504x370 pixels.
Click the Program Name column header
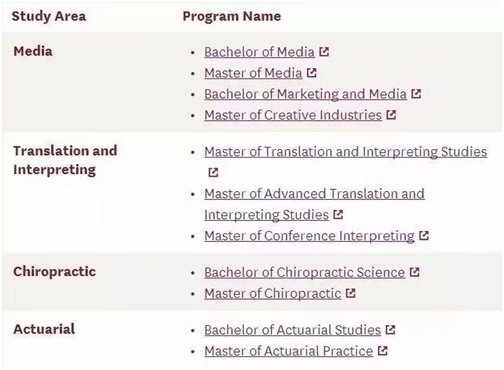click(232, 16)
